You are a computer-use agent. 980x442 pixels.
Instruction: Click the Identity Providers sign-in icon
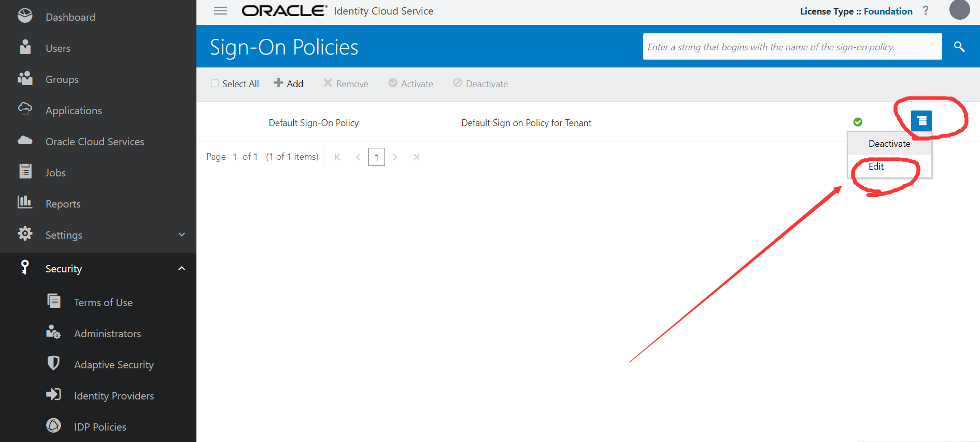(53, 394)
